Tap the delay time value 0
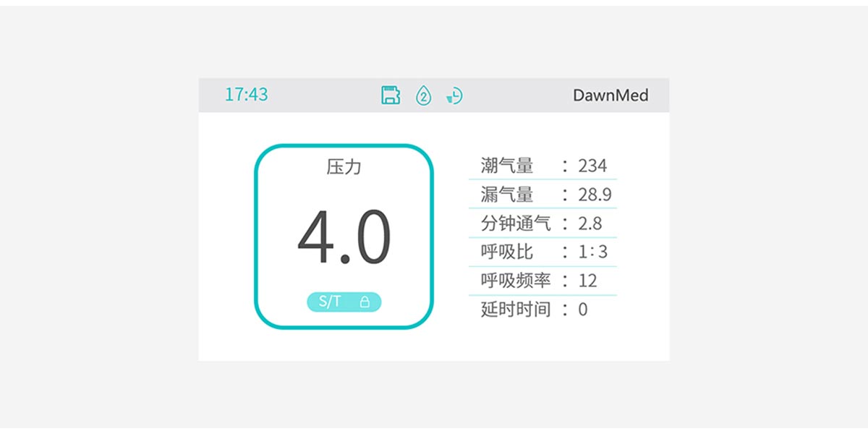This screenshot has height=434, width=868. click(583, 310)
